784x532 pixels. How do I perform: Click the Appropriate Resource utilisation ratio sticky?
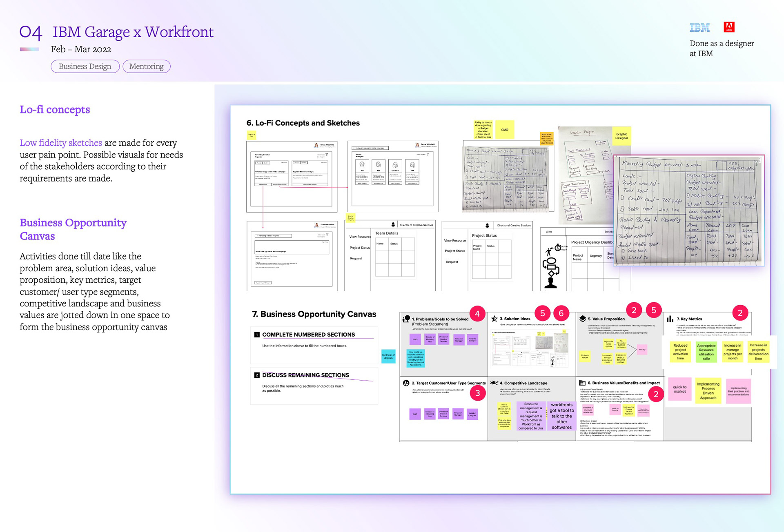tap(706, 351)
